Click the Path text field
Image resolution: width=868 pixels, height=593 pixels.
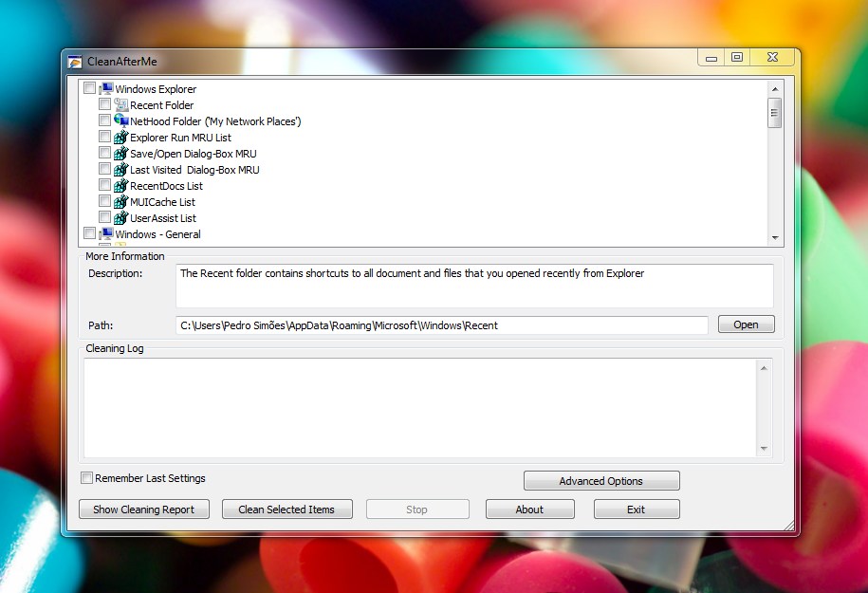[442, 325]
